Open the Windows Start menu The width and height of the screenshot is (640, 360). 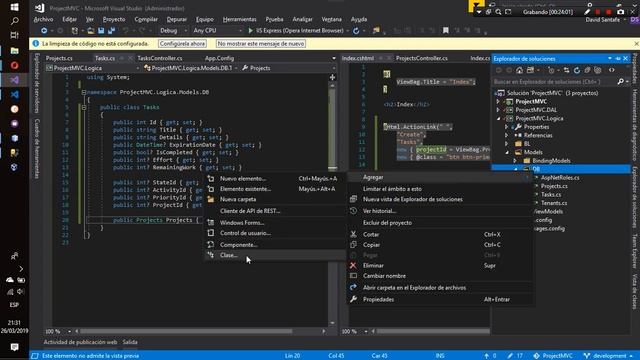(x=14, y=7)
